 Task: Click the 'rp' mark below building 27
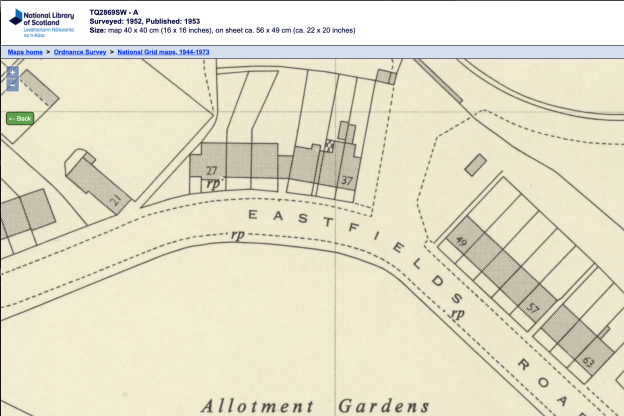click(x=212, y=184)
